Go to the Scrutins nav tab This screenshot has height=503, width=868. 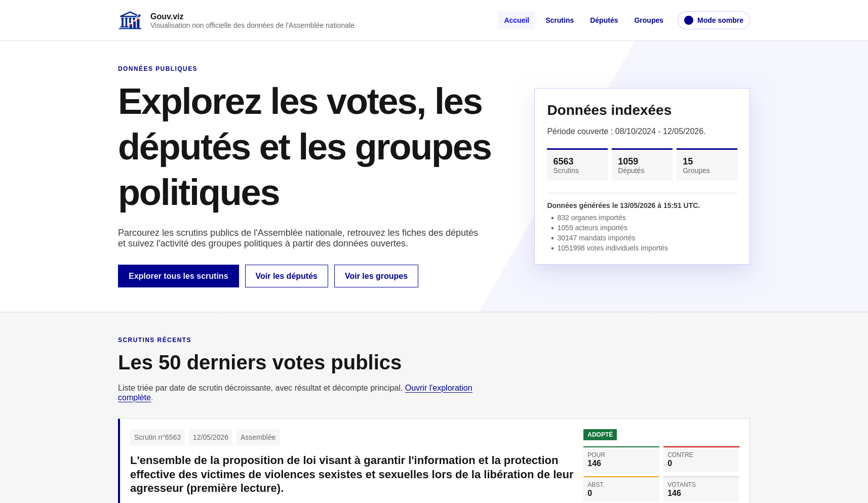coord(560,20)
